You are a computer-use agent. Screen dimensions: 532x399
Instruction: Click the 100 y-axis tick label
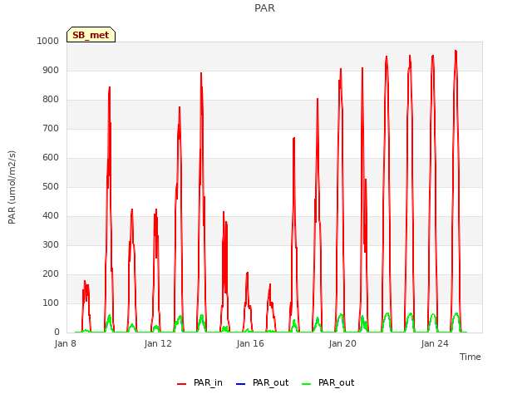(51, 303)
